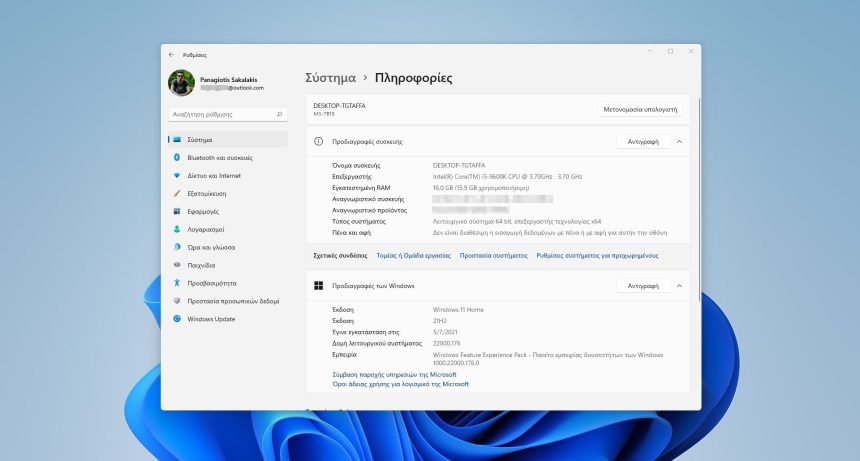The image size is (860, 461).
Task: Click DESKTOP-TGTAFFA in Όνομα συσκευής row
Action: [x=459, y=166]
